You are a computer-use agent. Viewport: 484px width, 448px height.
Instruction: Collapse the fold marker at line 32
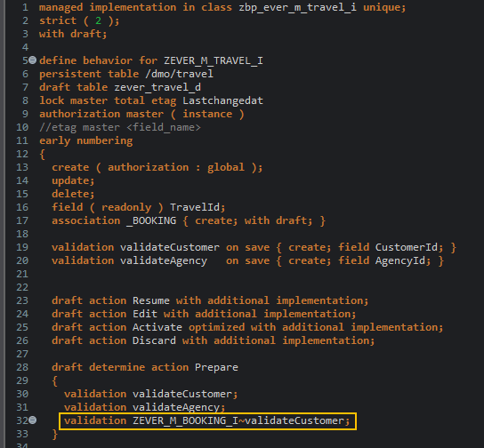tap(32, 420)
